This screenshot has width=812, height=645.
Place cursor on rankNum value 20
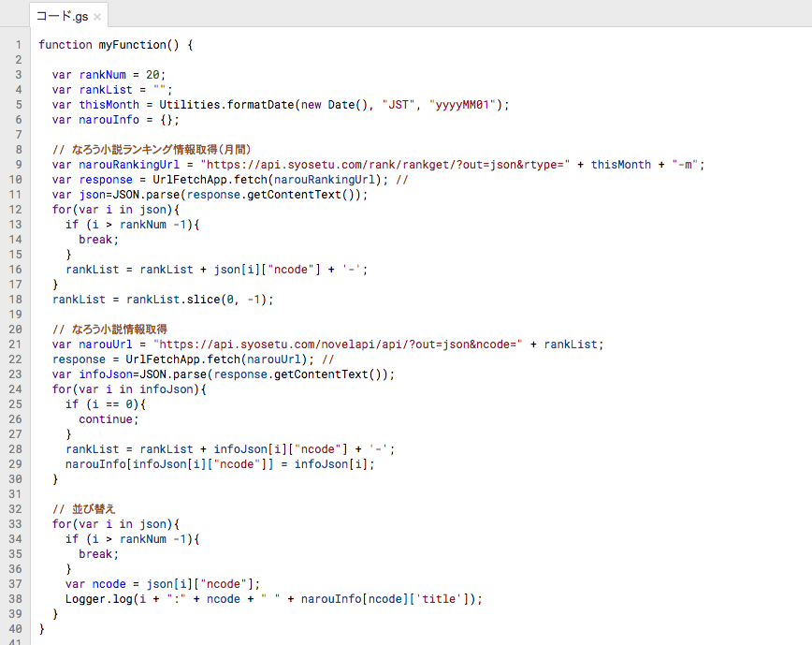click(152, 75)
